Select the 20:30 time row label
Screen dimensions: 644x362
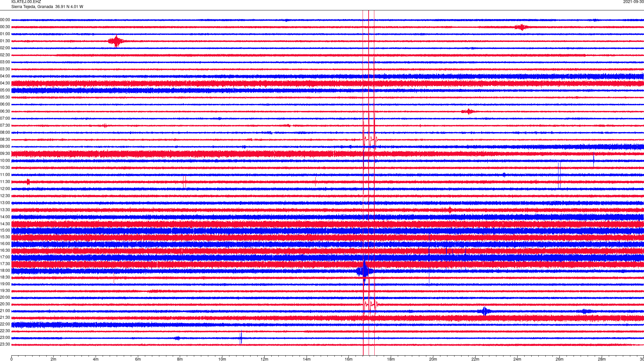(5, 304)
